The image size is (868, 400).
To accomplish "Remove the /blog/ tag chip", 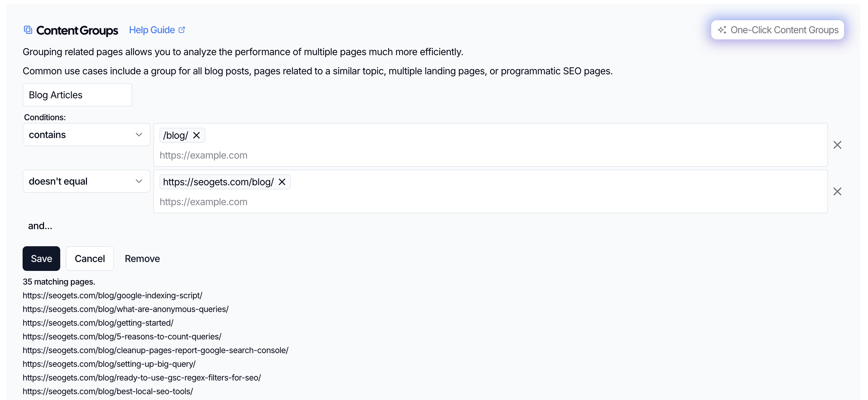I will pos(196,135).
